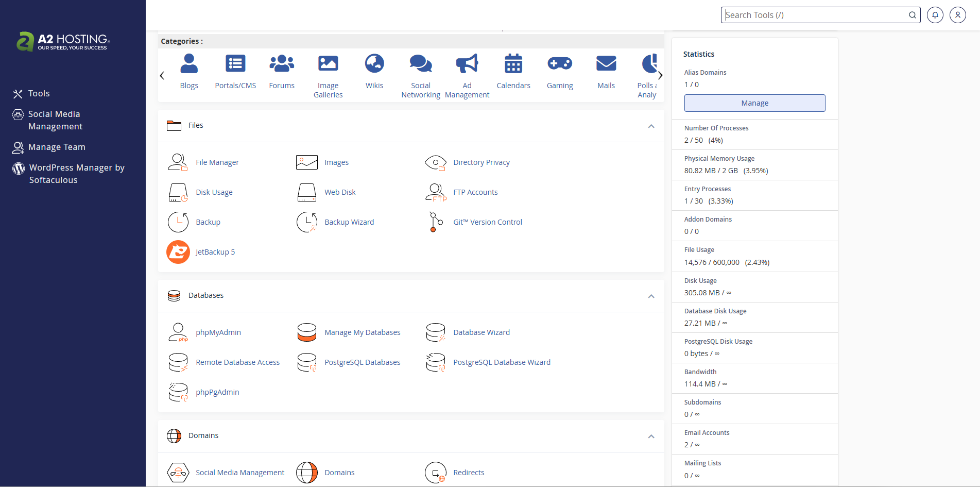Select the Calendars category icon

tap(513, 63)
